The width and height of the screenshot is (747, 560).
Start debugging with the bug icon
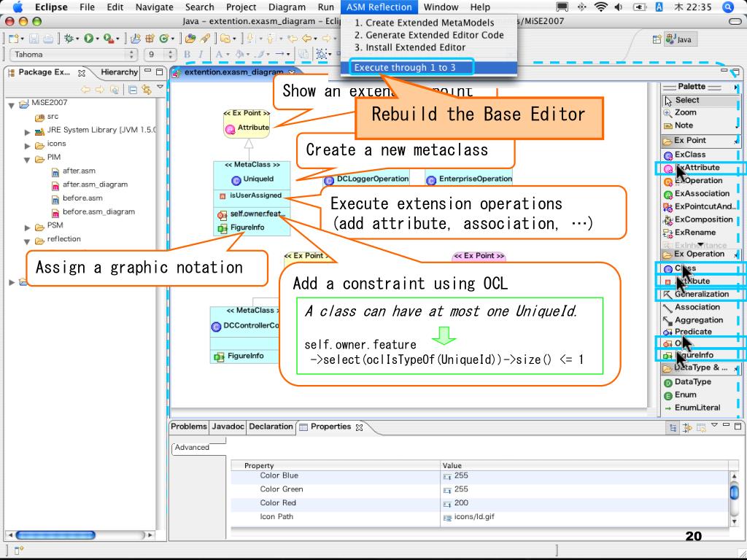point(69,39)
